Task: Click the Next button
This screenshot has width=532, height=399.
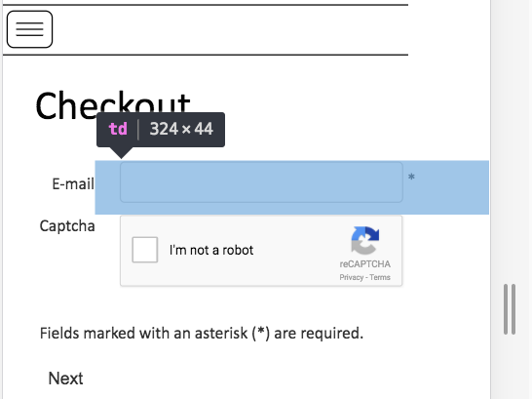Action: 65,379
